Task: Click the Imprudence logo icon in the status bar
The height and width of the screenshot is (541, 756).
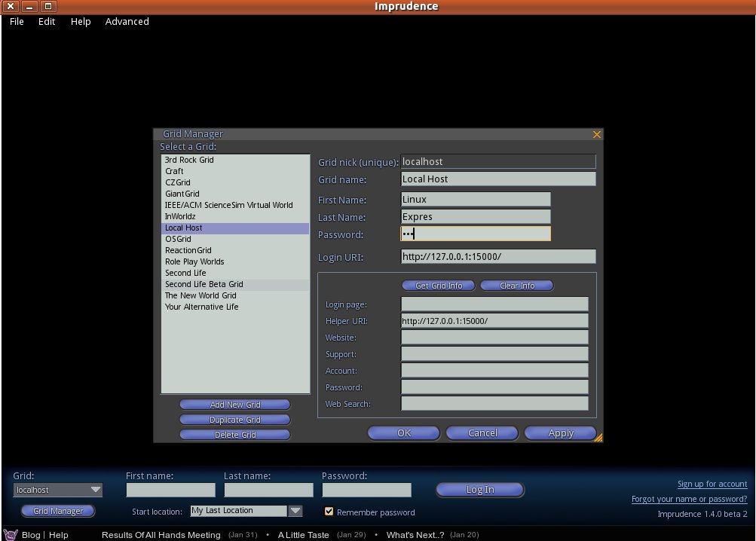Action: tap(11, 534)
